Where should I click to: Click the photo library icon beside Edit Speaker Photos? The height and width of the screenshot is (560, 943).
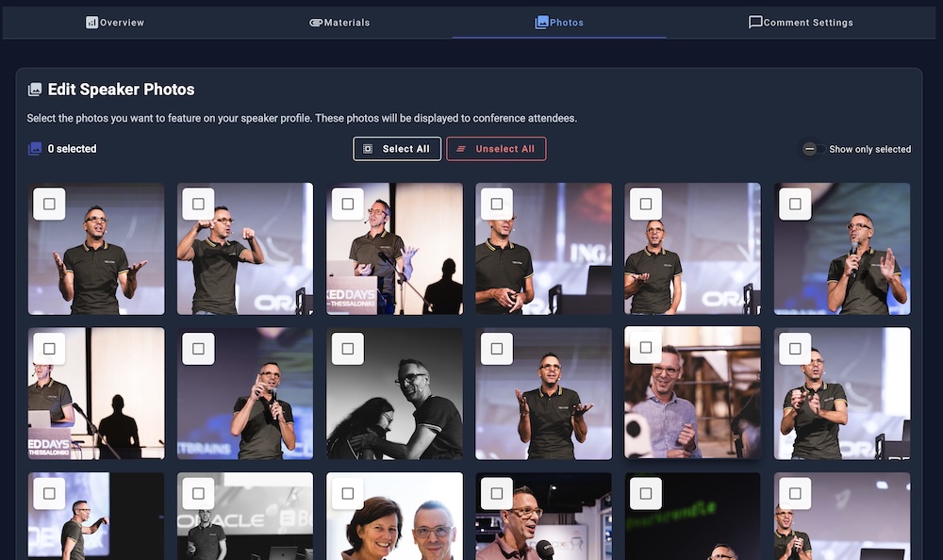pyautogui.click(x=35, y=90)
